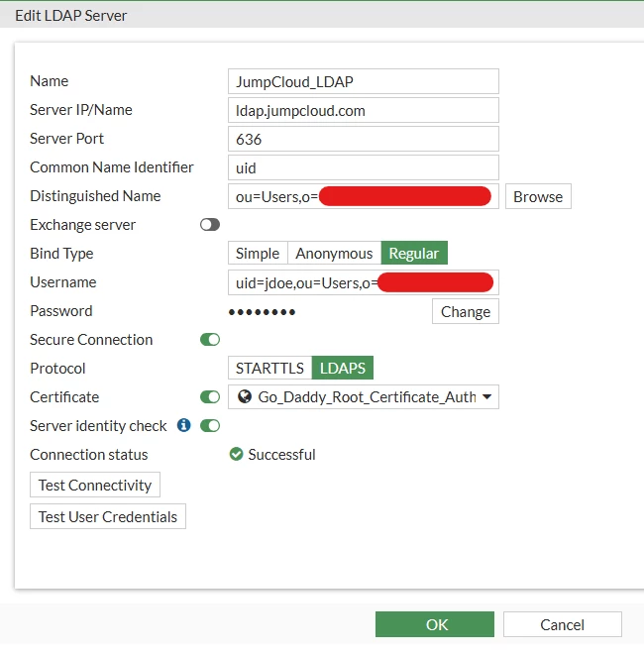Confirm with the OK button
The height and width of the screenshot is (654, 644).
click(x=435, y=624)
